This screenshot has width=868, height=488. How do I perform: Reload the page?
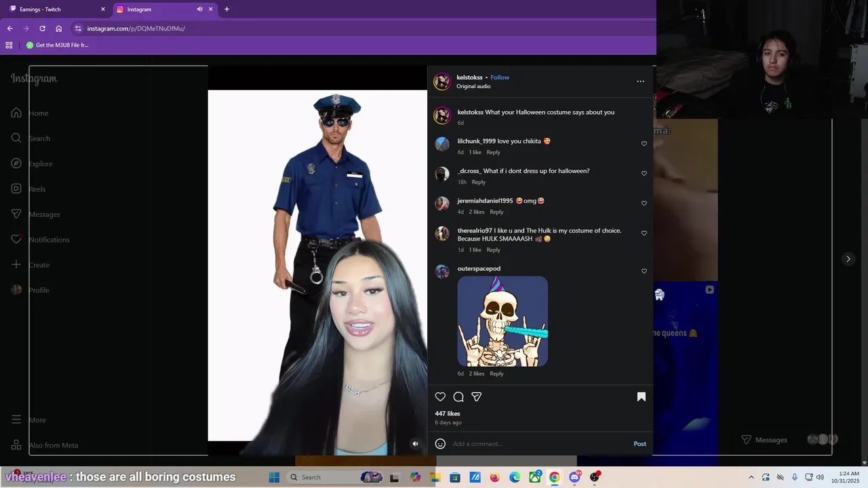[x=42, y=28]
